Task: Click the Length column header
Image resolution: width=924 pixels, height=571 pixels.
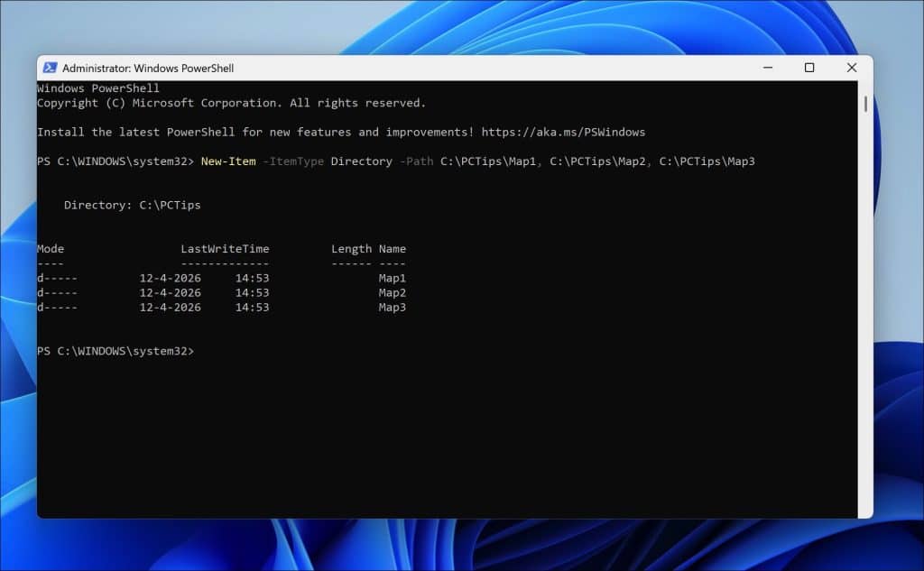Action: (351, 249)
